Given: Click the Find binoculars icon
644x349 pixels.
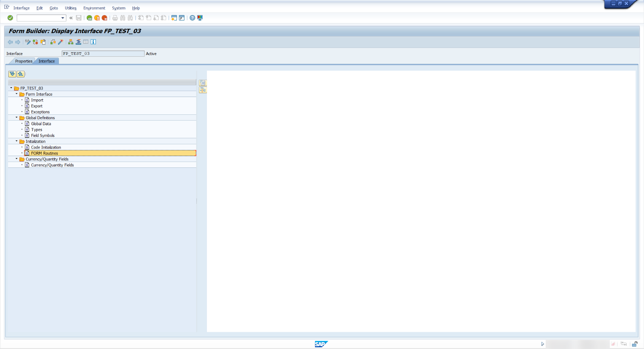Looking at the screenshot, I should (x=123, y=18).
